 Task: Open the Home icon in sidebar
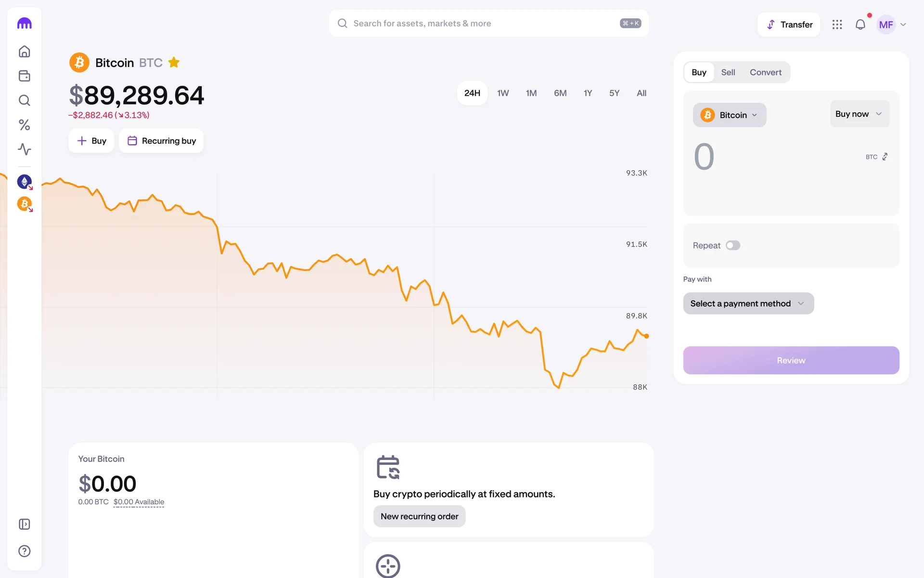[24, 52]
